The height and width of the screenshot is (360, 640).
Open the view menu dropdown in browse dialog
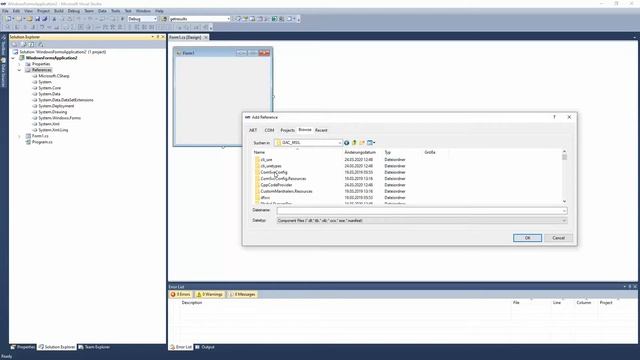pos(371,143)
